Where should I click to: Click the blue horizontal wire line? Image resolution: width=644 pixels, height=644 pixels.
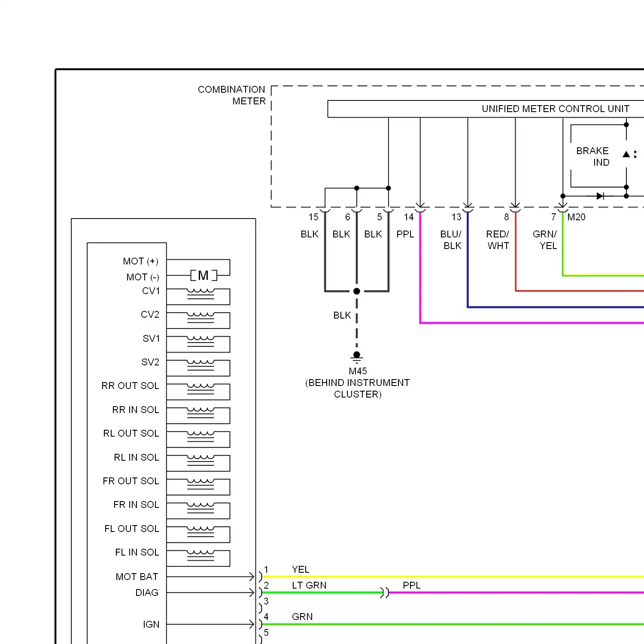click(x=556, y=307)
